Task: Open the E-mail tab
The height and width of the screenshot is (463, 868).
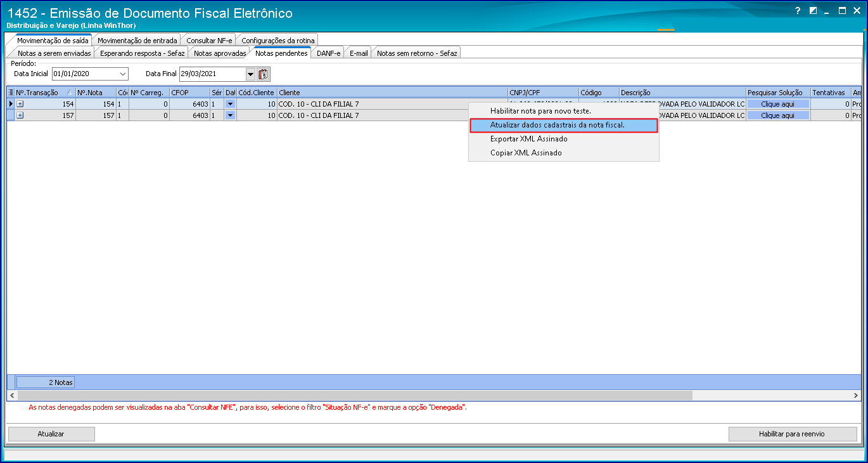Action: pos(359,53)
